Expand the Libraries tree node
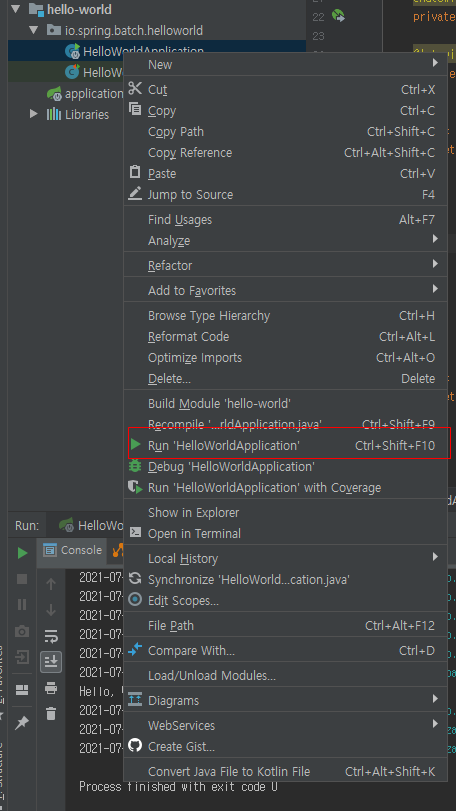 [x=34, y=114]
